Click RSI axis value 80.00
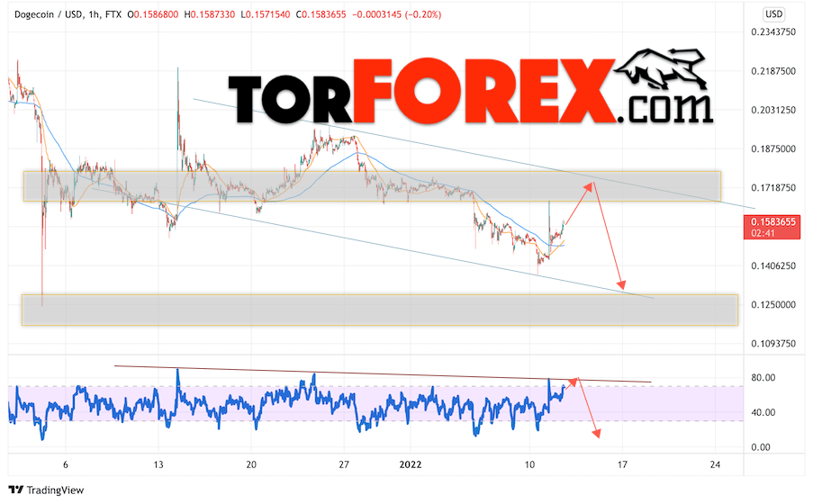813x504 pixels. [x=763, y=377]
